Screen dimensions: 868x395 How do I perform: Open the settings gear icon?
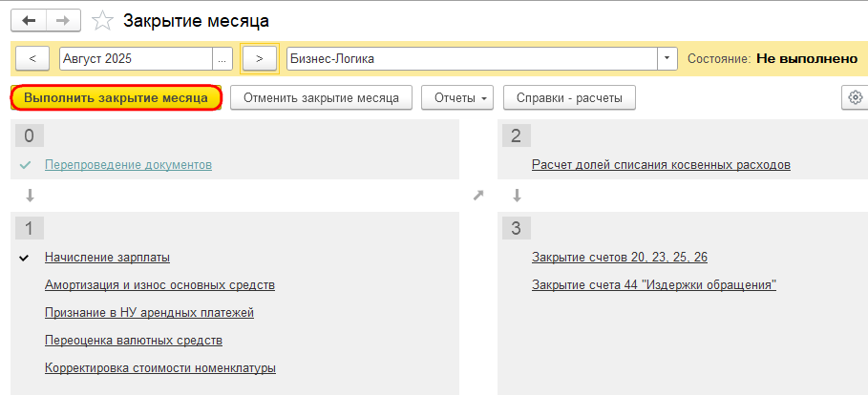pos(856,97)
